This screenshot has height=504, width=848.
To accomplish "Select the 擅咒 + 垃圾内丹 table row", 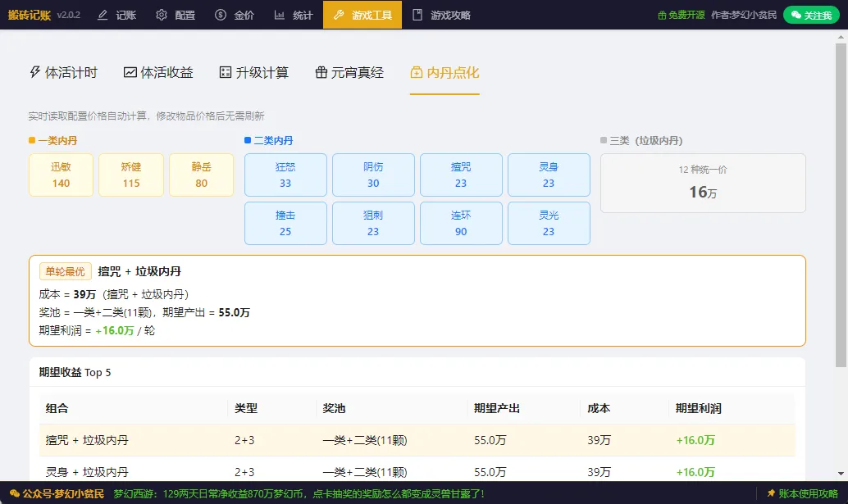I will click(x=417, y=440).
